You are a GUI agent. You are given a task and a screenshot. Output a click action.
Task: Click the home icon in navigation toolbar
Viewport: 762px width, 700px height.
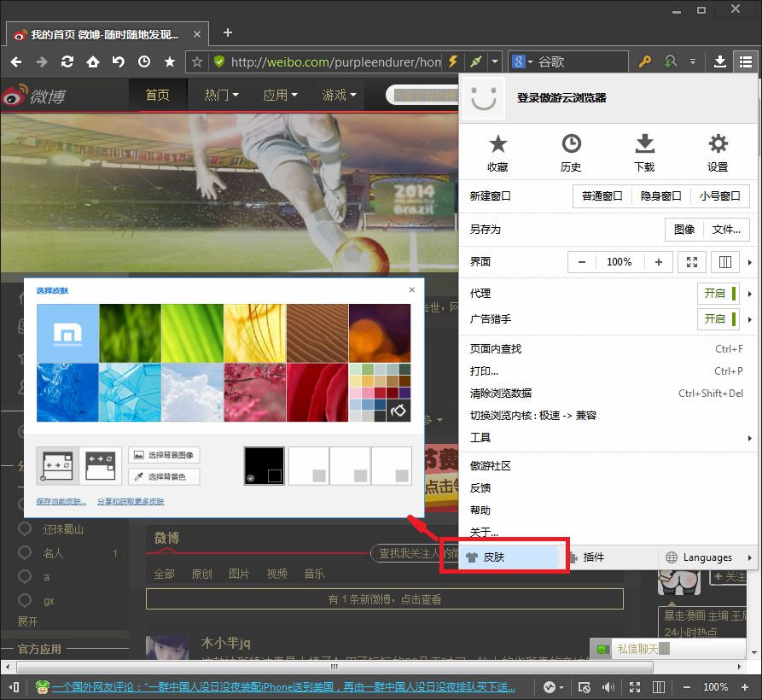click(x=92, y=61)
